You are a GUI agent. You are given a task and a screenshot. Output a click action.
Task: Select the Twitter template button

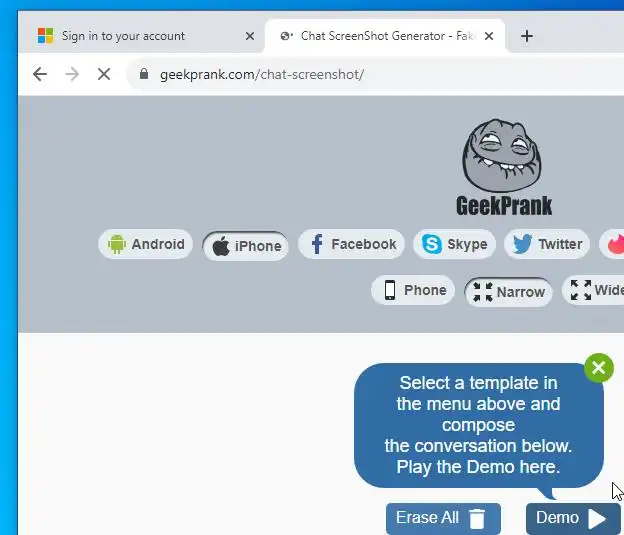tap(547, 244)
